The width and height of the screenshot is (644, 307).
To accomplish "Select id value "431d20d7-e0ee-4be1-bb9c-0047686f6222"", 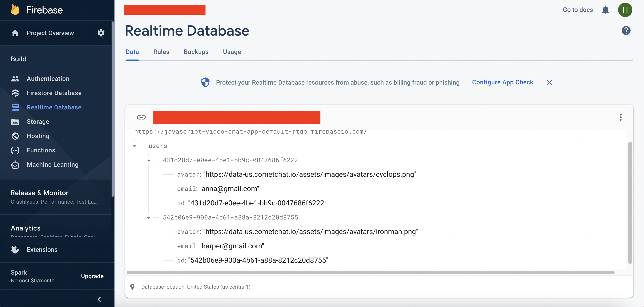I will point(257,203).
